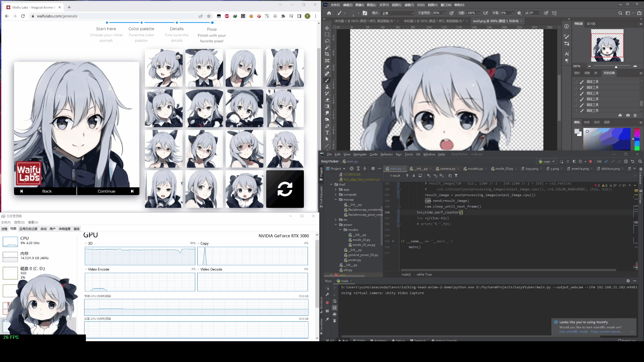Expand the poser folder in project tree
The height and width of the screenshot is (362, 644).
[x=336, y=225]
